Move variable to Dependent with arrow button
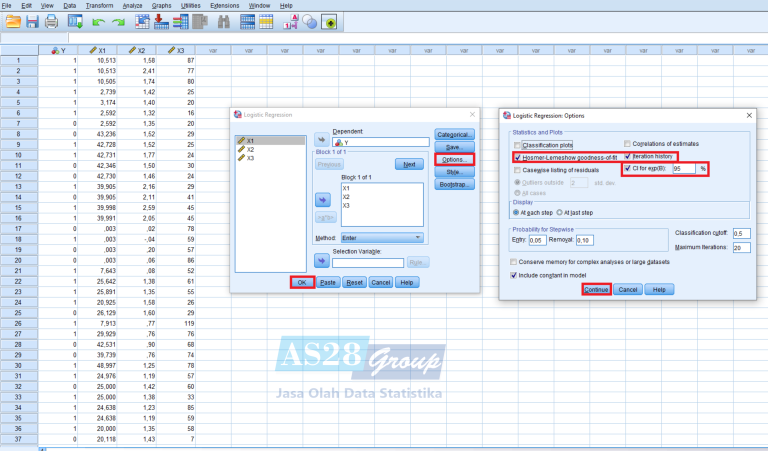Image resolution: width=768 pixels, height=451 pixels. 322,141
